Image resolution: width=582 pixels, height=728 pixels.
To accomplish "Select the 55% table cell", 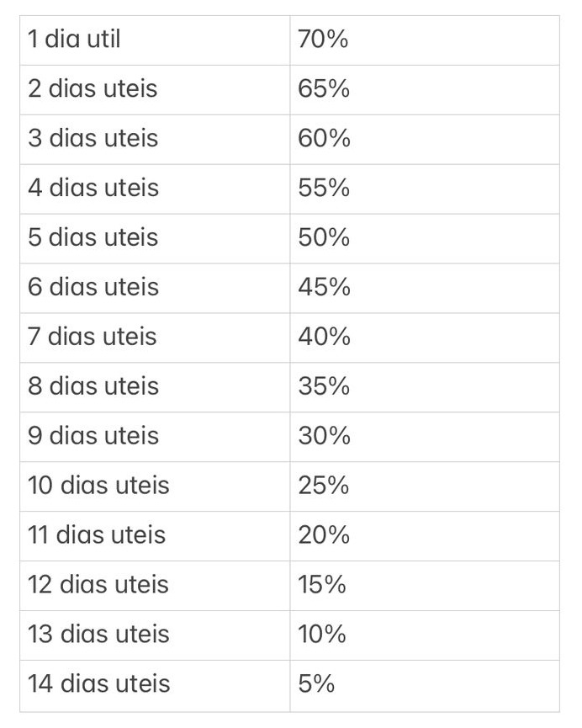I will tap(324, 189).
